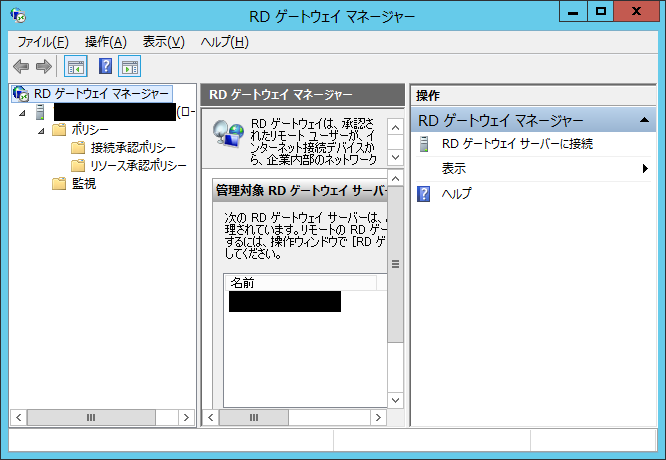
Task: Click the Back arrow toolbar icon
Action: click(x=21, y=66)
